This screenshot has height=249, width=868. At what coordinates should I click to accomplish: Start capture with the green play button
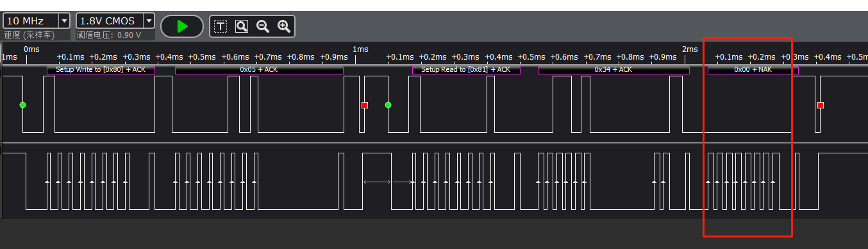click(182, 26)
